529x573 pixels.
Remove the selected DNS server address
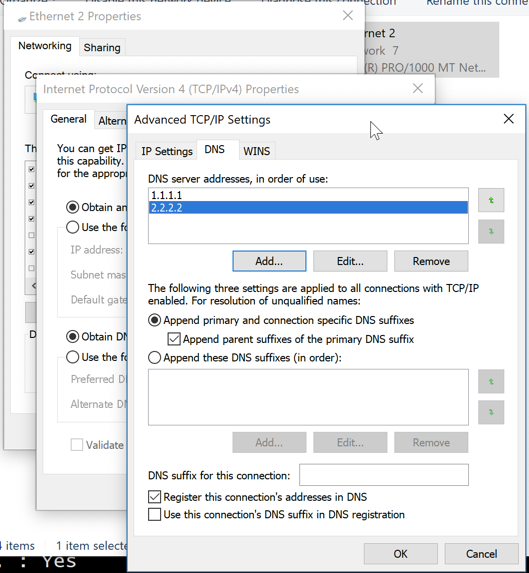point(431,261)
